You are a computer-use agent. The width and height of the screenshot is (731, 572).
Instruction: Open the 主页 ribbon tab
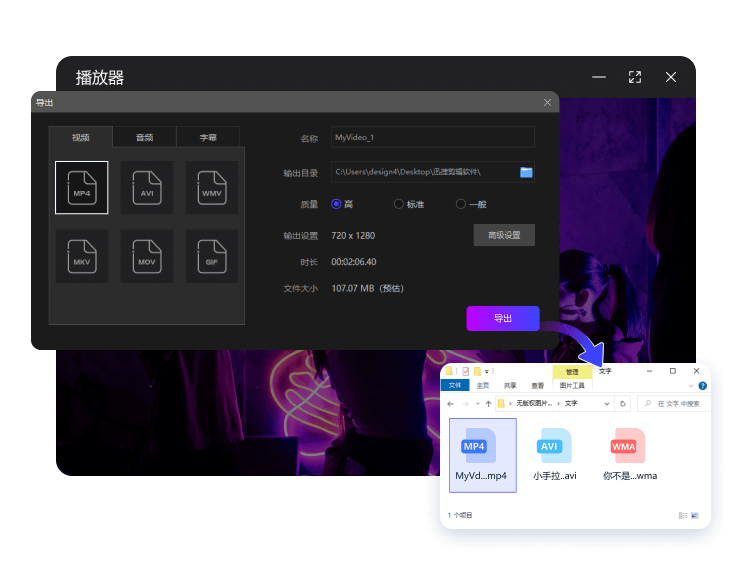pyautogui.click(x=483, y=386)
